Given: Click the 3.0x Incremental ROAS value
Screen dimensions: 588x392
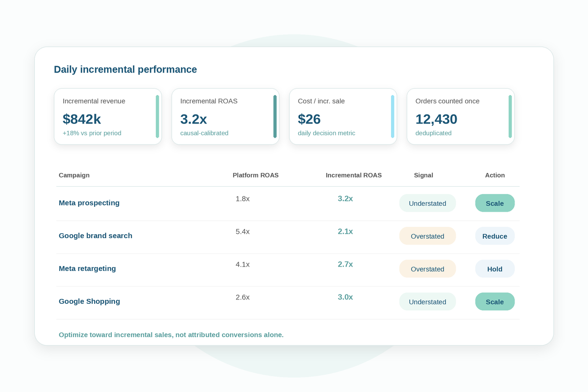Looking at the screenshot, I should coord(345,297).
